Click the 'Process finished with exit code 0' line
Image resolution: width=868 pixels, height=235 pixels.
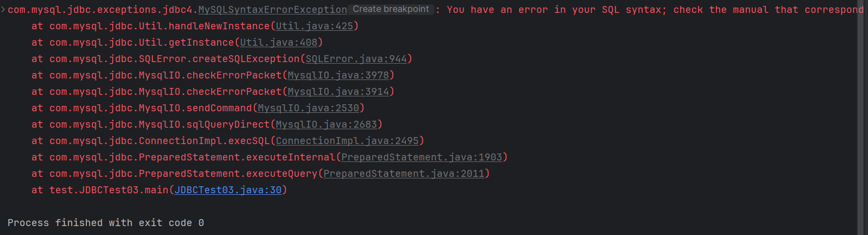pyautogui.click(x=105, y=223)
